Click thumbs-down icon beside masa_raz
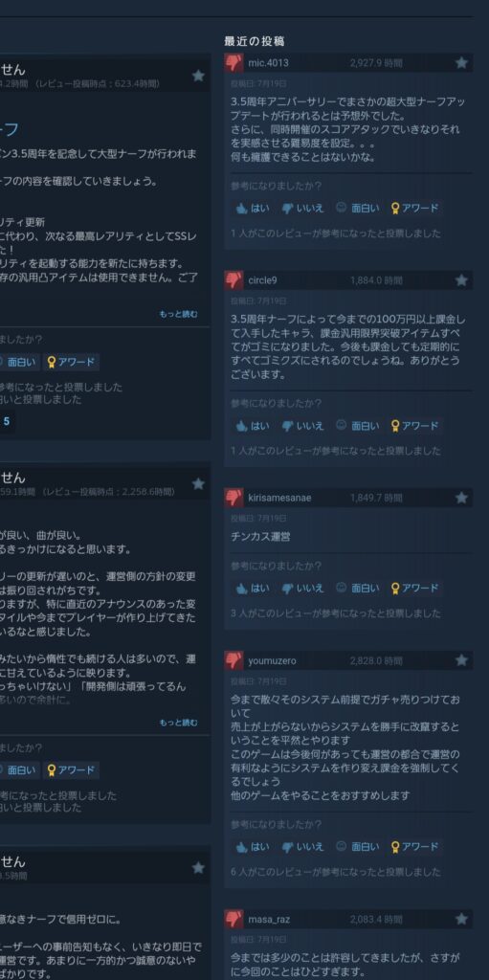This screenshot has height=980, width=489. click(x=233, y=920)
